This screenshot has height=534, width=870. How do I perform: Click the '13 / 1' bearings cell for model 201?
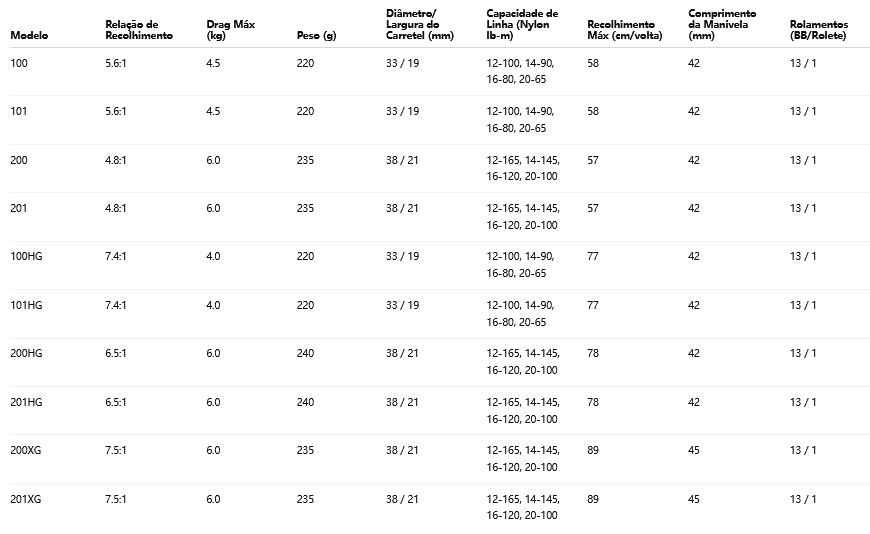[x=803, y=208]
